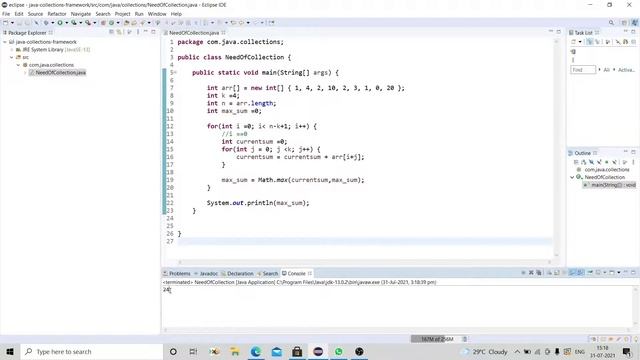Click the Activate link in Task List
The image size is (640, 360).
(x=627, y=70)
